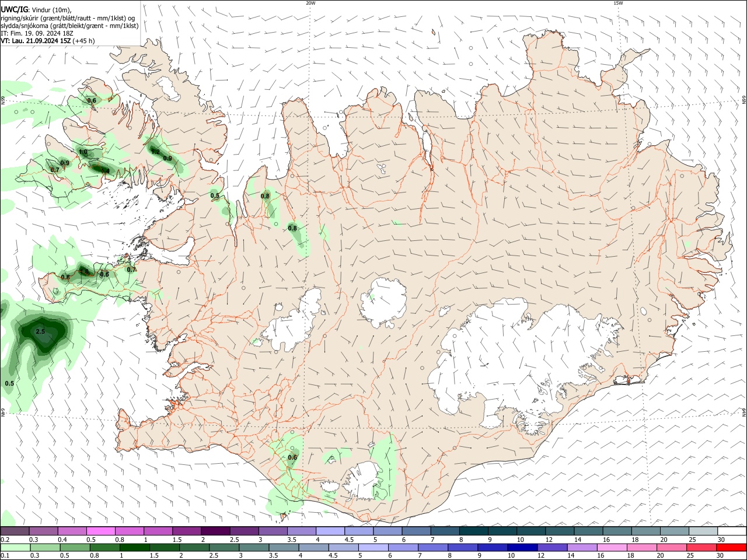Select upper legend swatch between 1.5 and 2
The image size is (747, 560).
(186, 531)
